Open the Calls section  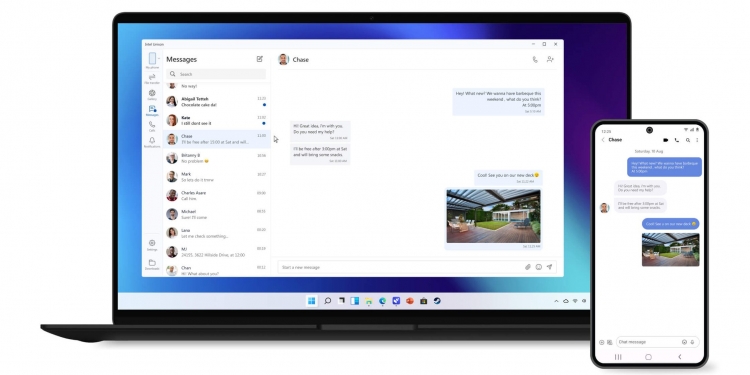coord(152,125)
